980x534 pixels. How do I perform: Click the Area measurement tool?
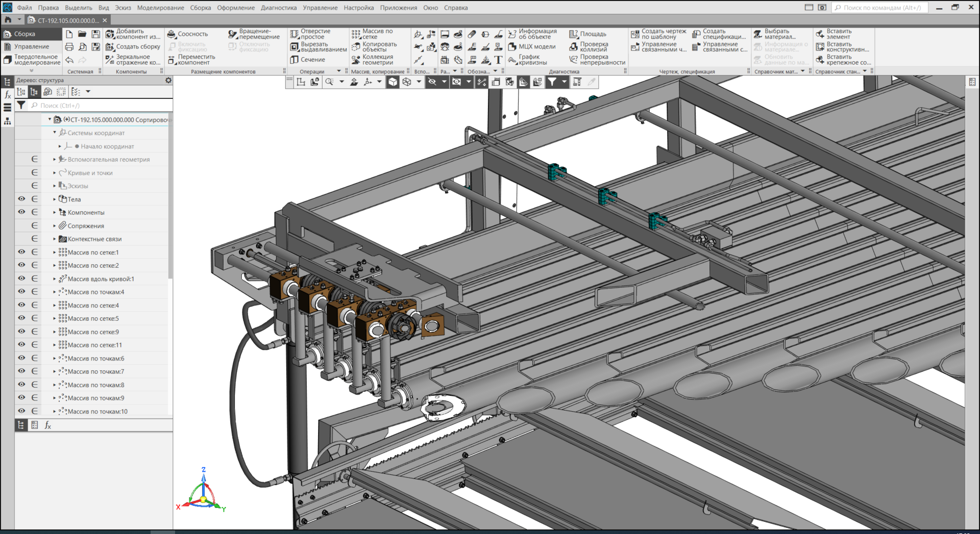point(573,34)
